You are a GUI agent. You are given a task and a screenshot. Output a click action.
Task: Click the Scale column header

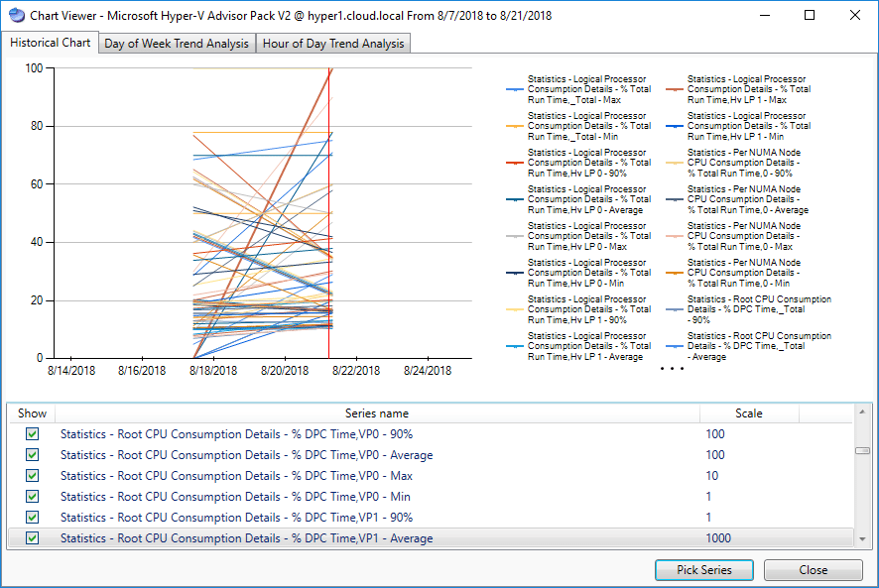coord(748,412)
